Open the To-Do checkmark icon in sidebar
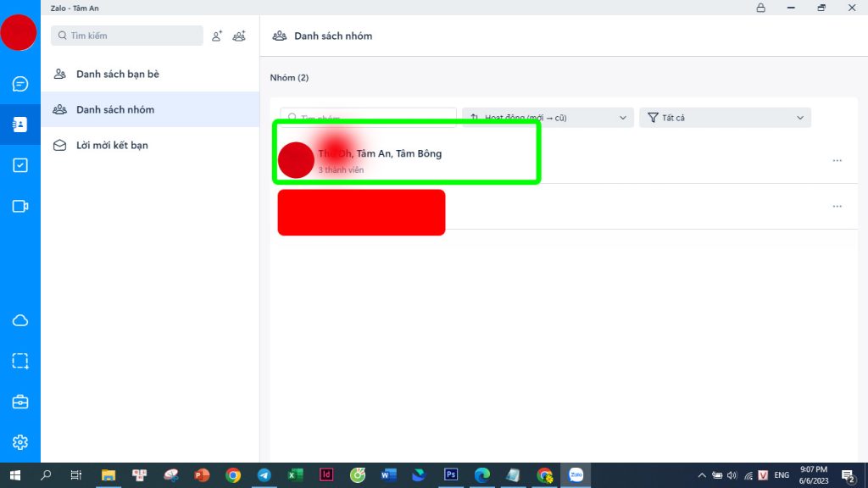 pos(20,165)
